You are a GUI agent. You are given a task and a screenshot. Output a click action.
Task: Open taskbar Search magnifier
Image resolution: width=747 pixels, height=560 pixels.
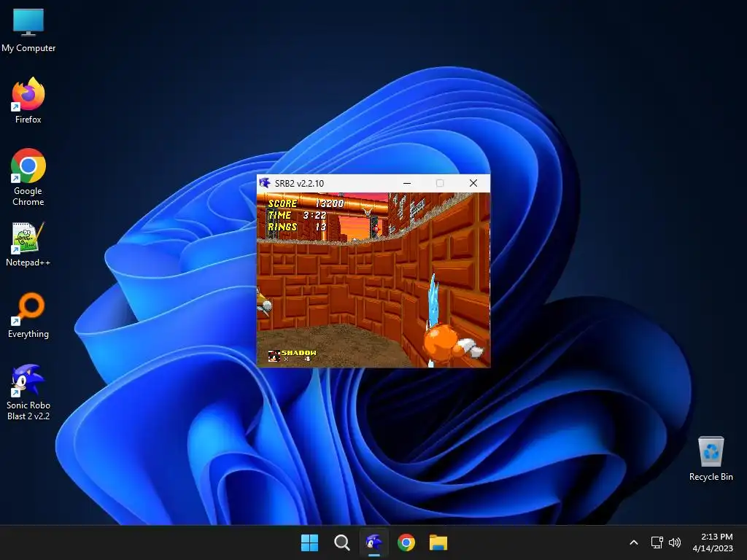(341, 542)
